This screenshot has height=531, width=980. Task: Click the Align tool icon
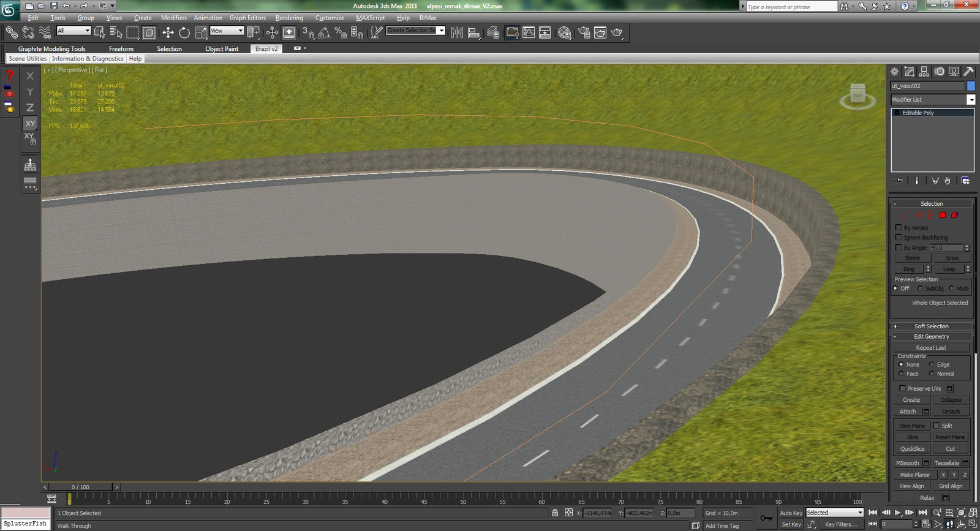(473, 32)
